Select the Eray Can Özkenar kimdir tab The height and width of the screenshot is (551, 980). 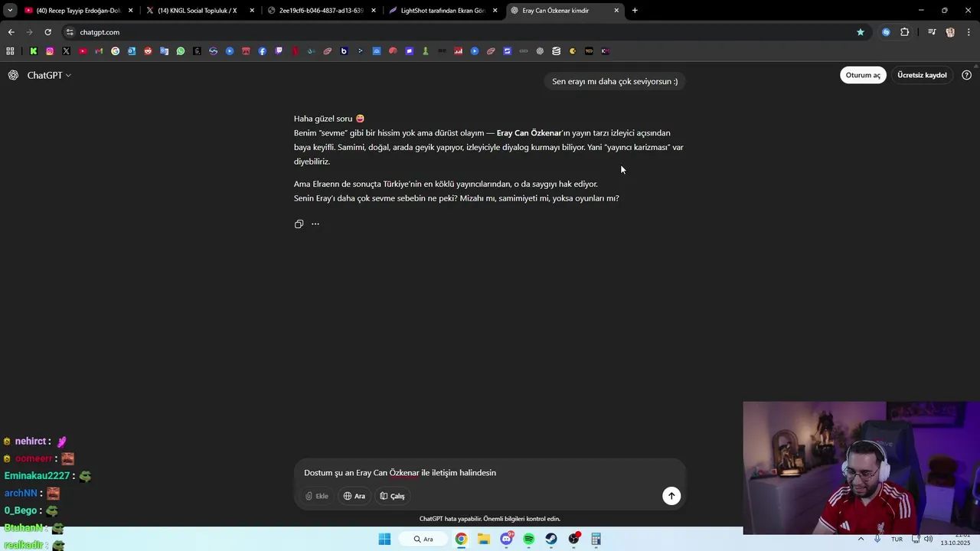[x=563, y=11]
